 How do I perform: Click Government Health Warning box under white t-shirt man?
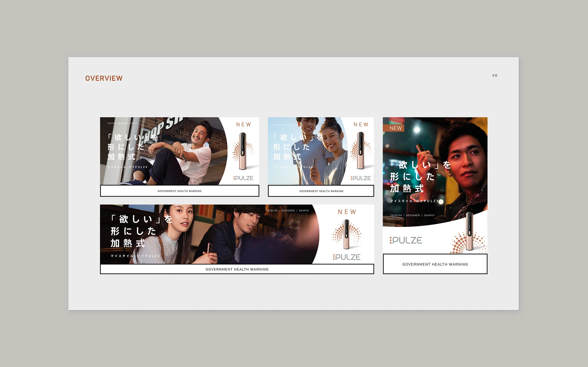click(179, 191)
